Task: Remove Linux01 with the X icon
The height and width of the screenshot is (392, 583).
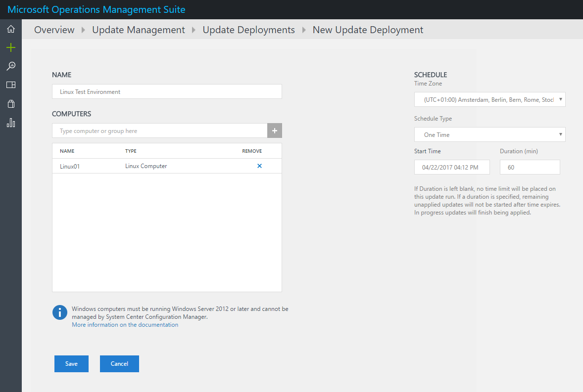Action: (259, 166)
